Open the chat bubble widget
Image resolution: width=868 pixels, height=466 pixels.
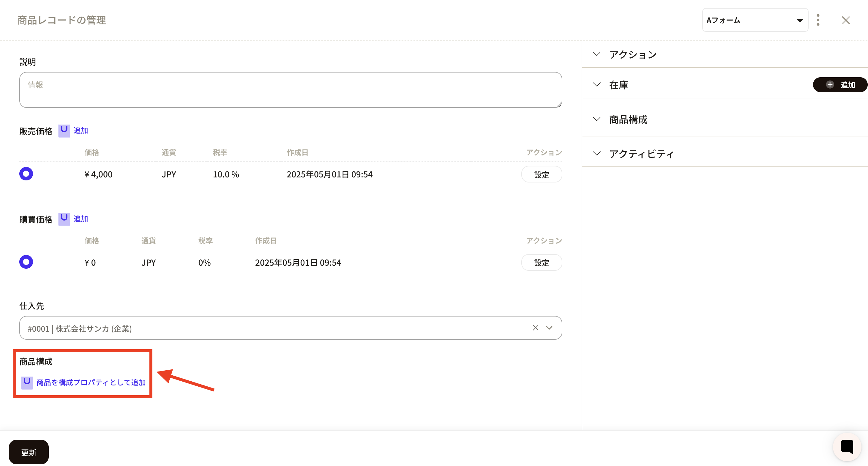847,447
